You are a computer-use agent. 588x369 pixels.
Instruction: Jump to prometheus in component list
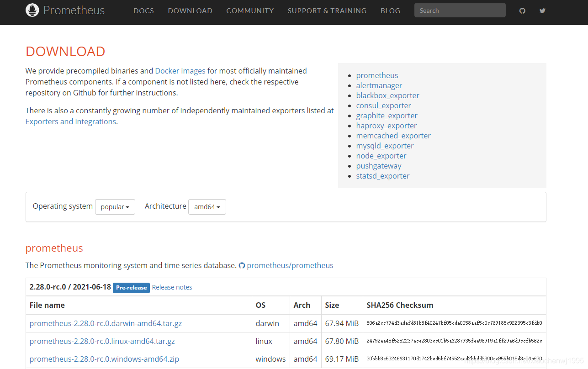377,75
